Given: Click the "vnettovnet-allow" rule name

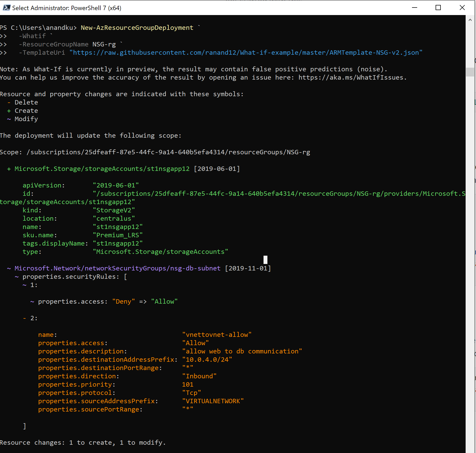Looking at the screenshot, I should (217, 335).
